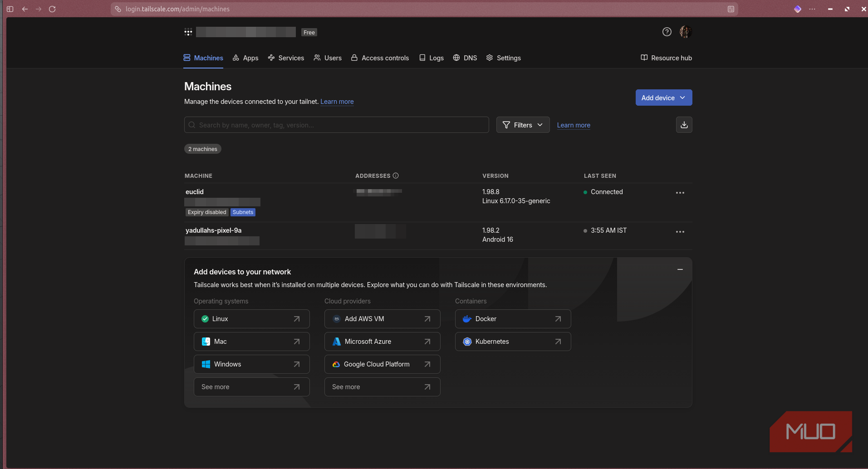Open the options menu for euclid machine
The height and width of the screenshot is (469, 868).
pyautogui.click(x=680, y=193)
